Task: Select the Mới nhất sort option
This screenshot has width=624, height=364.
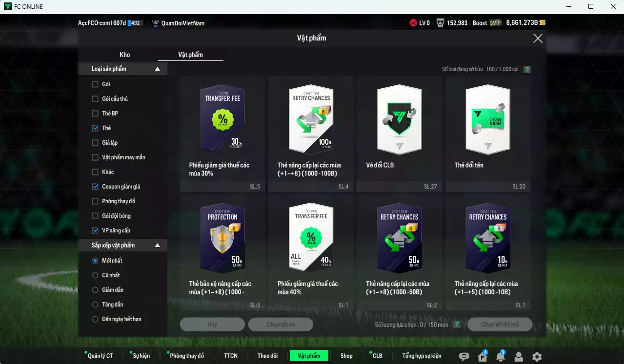Action: [x=95, y=261]
